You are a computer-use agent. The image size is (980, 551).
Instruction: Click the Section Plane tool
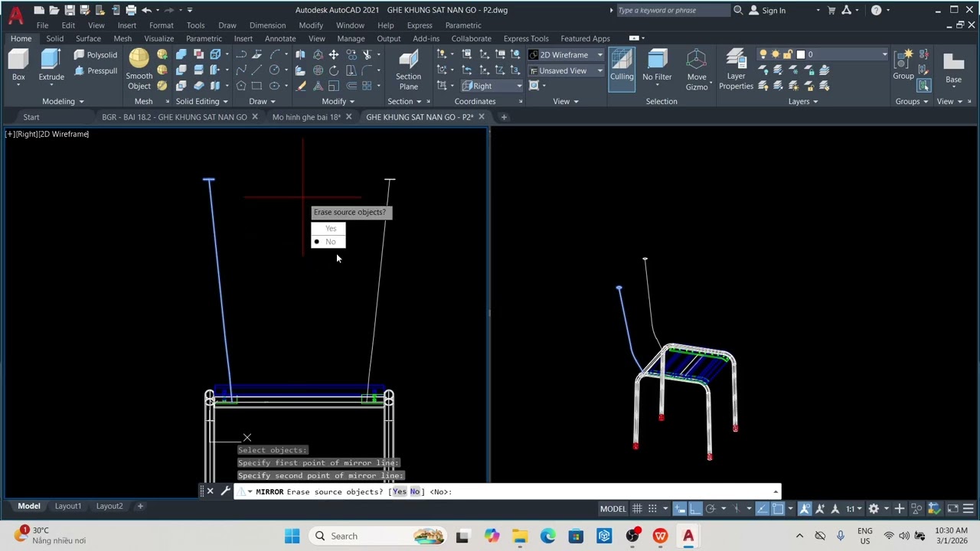coord(408,69)
